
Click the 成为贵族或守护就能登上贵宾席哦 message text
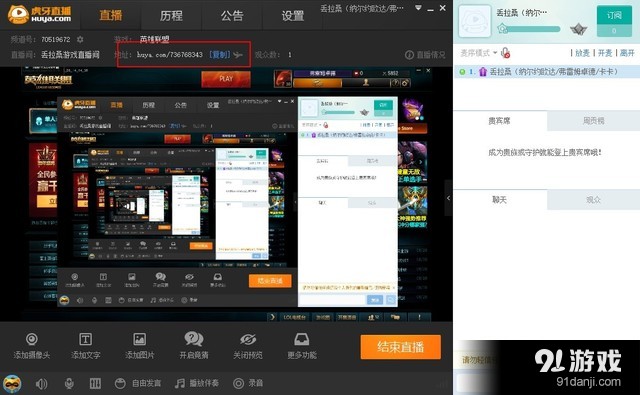click(x=544, y=152)
